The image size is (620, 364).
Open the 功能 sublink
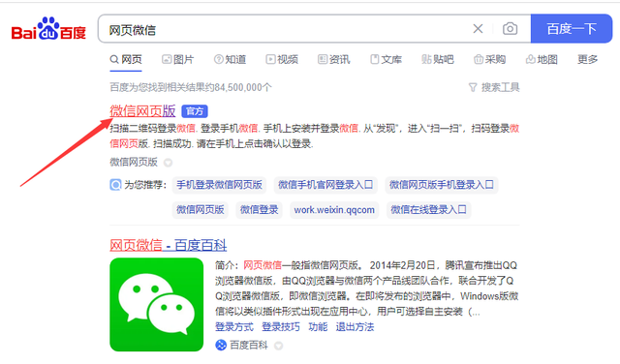click(318, 327)
